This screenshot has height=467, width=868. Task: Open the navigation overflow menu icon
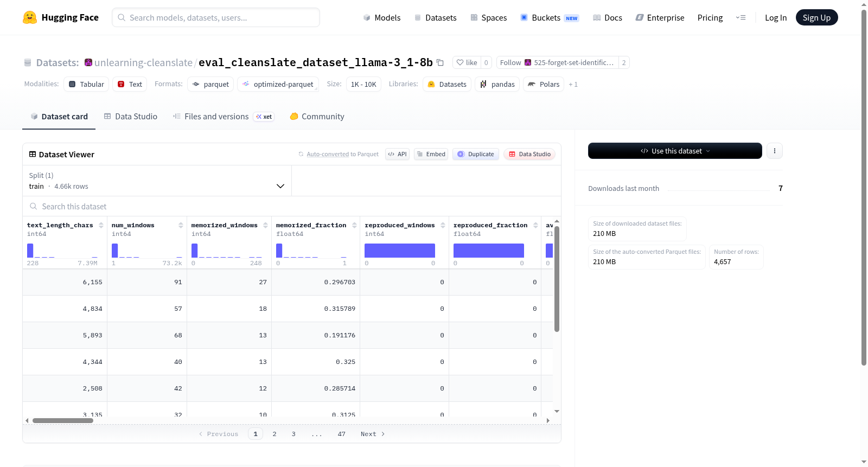click(x=741, y=17)
